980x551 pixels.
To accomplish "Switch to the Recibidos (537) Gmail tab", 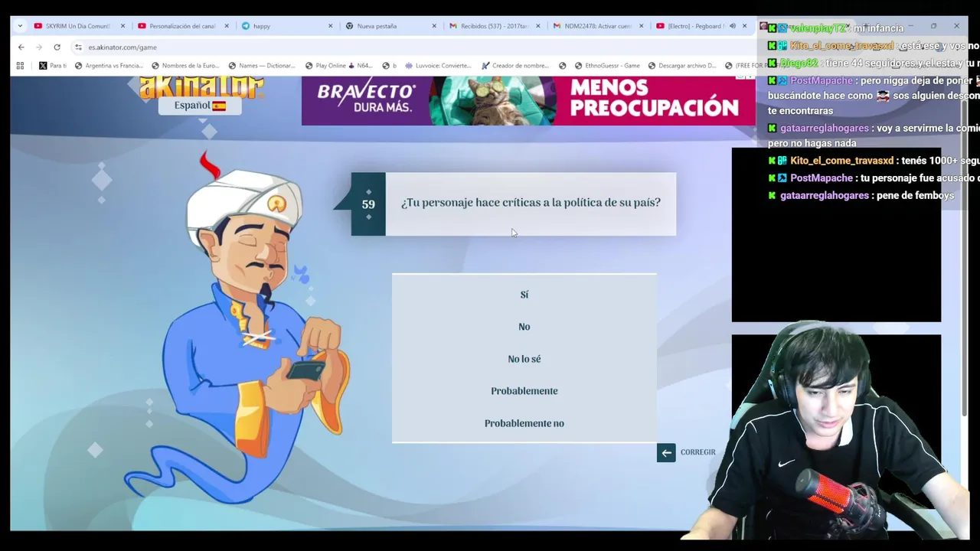I will point(493,26).
